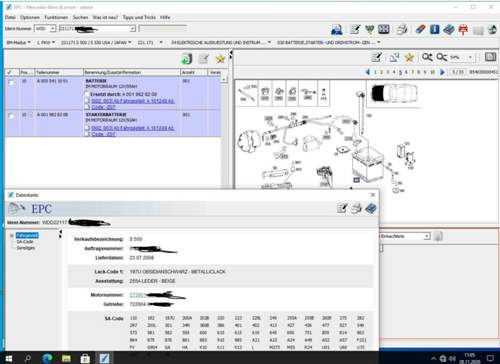Click the blue book icon in Datenkarte window
Screen dimensions: 500x364
(371, 209)
